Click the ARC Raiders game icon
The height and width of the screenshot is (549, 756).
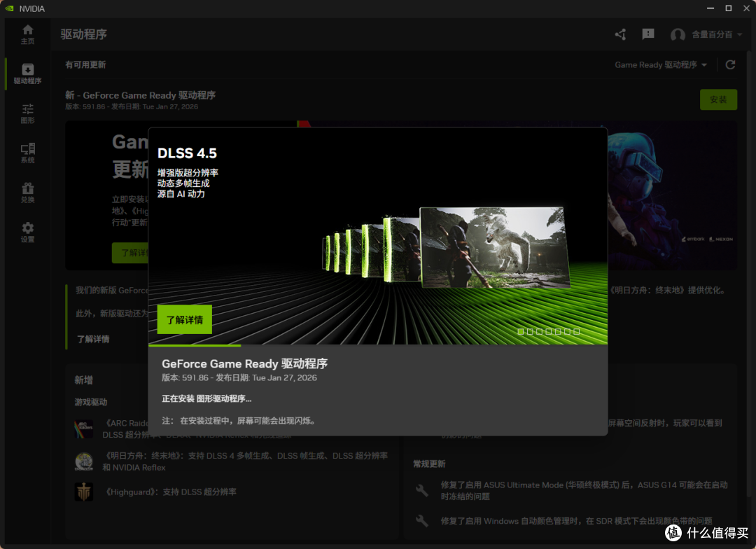coord(84,429)
